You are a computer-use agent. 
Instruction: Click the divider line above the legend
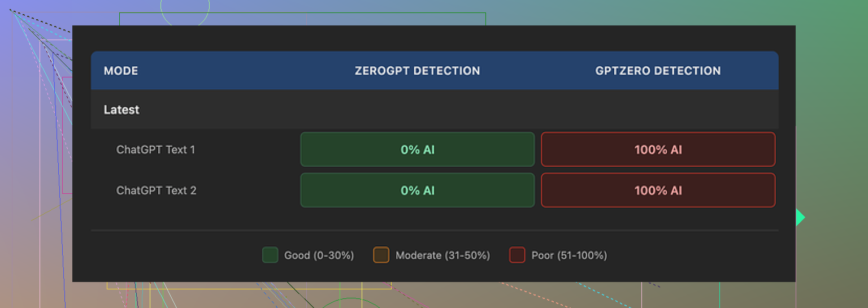(x=435, y=231)
